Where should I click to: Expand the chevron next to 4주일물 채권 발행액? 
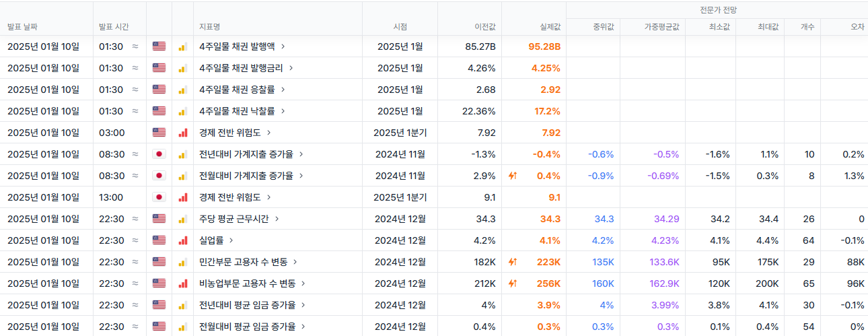pos(283,46)
